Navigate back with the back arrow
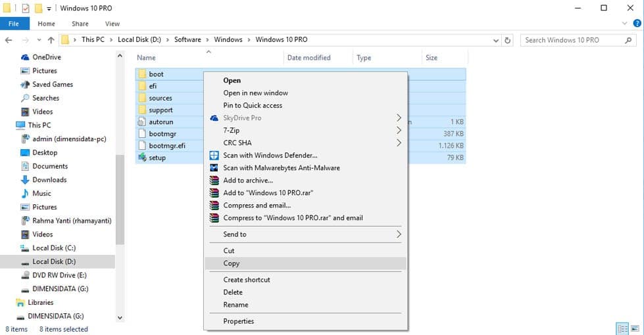The width and height of the screenshot is (644, 335). point(9,40)
